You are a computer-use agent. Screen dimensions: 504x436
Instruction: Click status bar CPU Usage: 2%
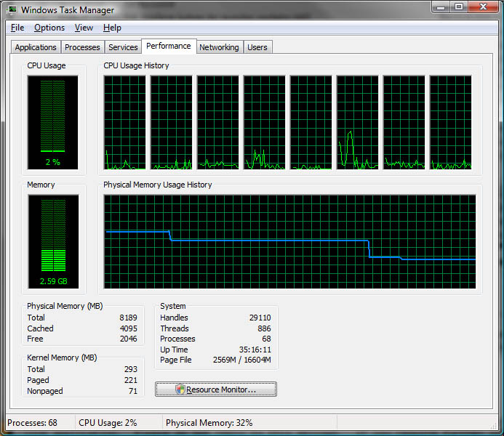coord(108,423)
